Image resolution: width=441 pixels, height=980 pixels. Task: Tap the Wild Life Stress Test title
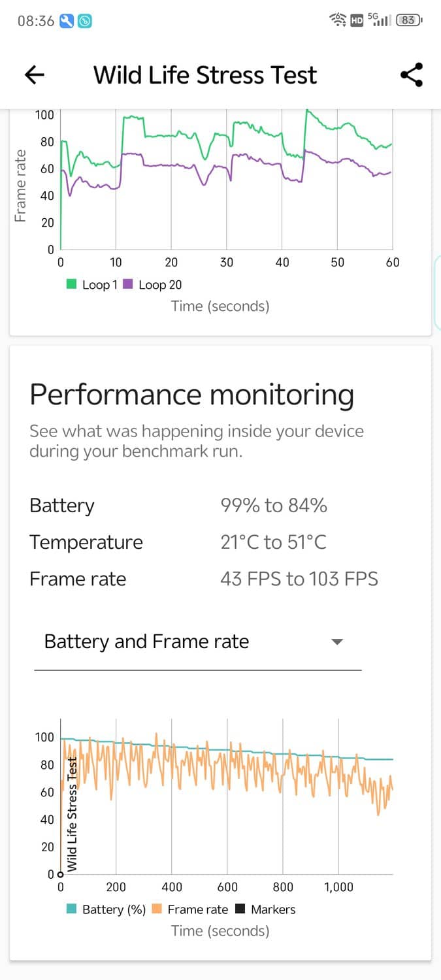coord(204,75)
